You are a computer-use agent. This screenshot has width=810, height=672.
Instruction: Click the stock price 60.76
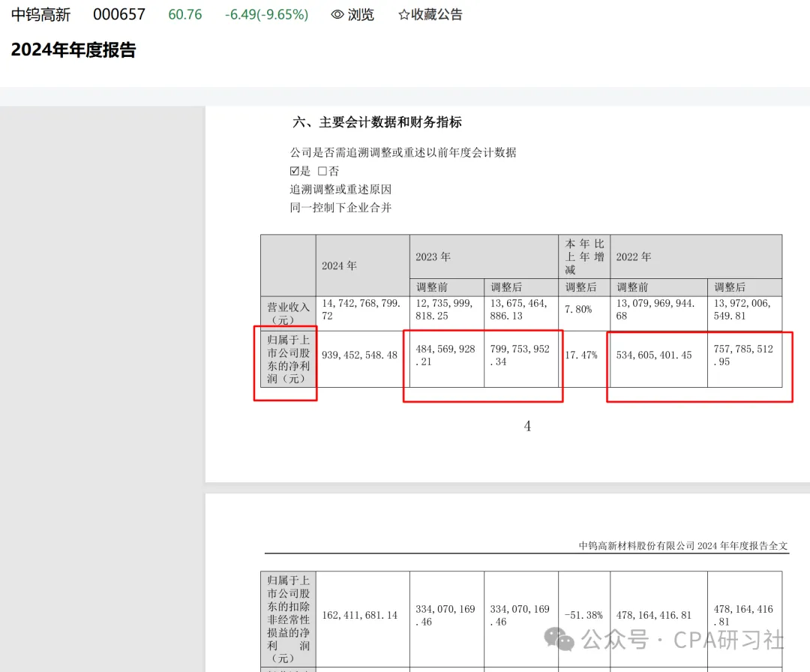pyautogui.click(x=185, y=14)
